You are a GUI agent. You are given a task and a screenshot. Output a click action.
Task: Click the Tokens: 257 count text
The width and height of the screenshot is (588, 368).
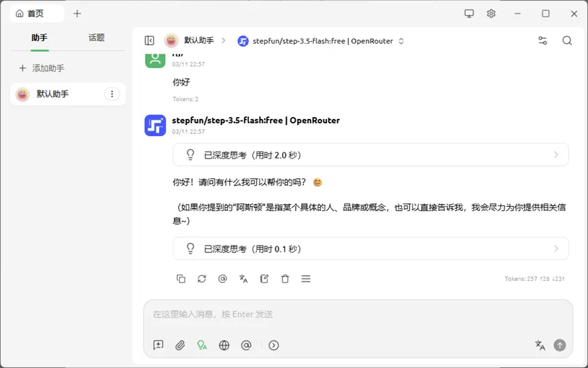[534, 279]
